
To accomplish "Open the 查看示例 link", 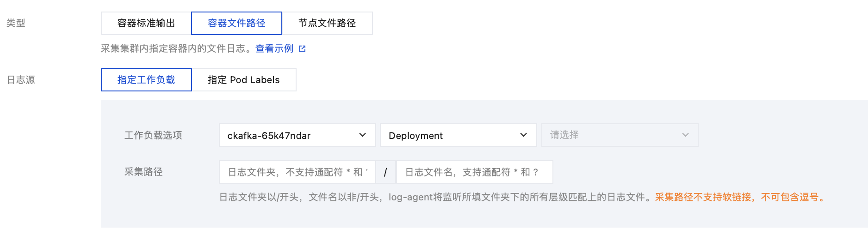I will point(274,48).
